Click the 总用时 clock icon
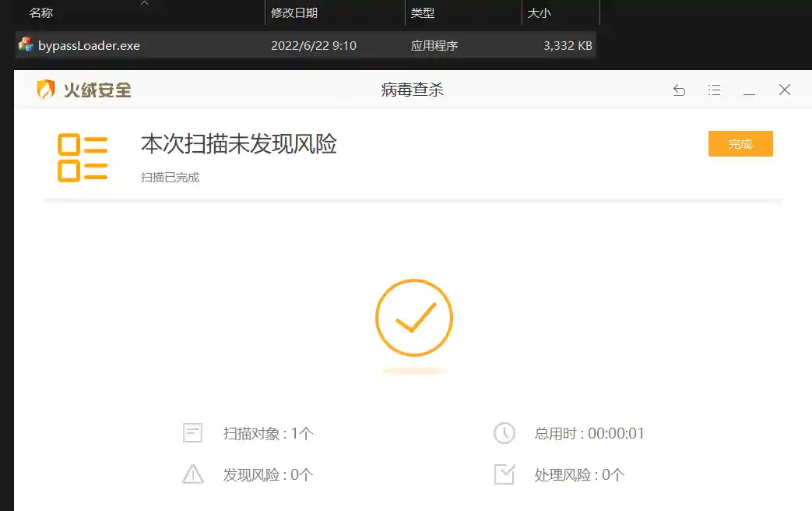812x511 pixels. click(x=504, y=433)
